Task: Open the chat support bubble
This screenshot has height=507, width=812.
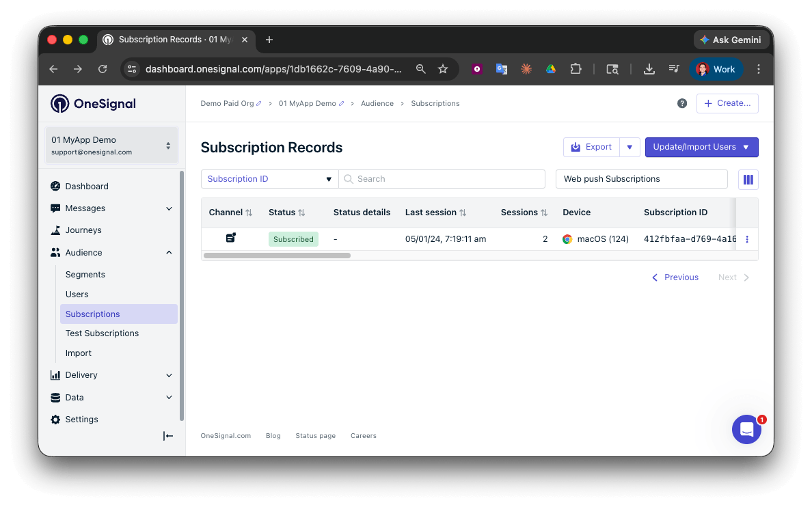Action: pyautogui.click(x=746, y=429)
